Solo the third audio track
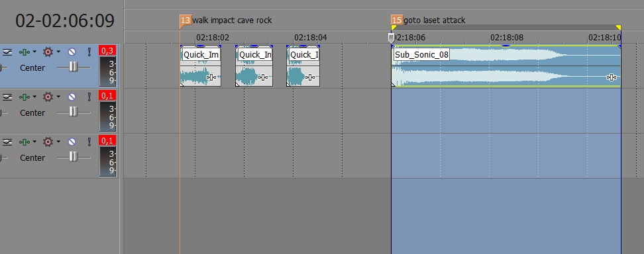The width and height of the screenshot is (644, 254). pyautogui.click(x=89, y=142)
